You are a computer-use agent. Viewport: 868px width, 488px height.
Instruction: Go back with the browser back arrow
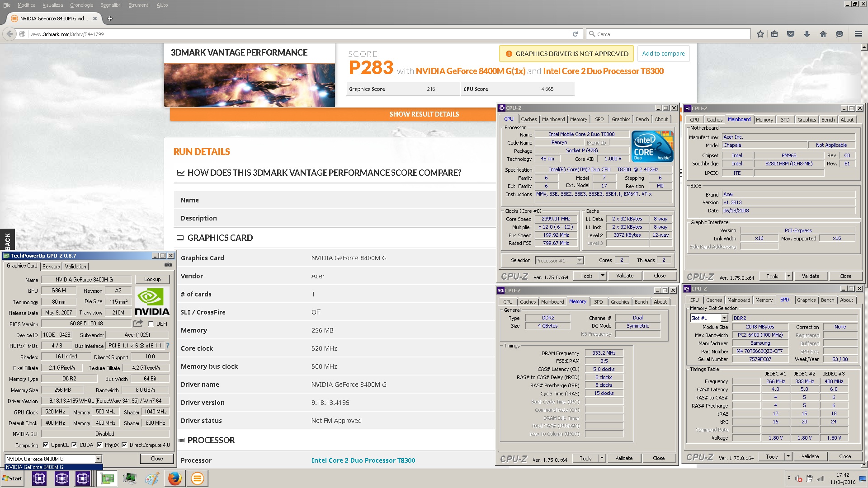click(9, 34)
